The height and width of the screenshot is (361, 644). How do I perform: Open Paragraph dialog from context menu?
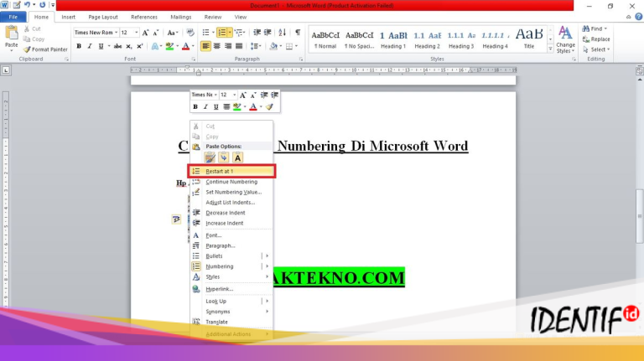click(x=231, y=245)
